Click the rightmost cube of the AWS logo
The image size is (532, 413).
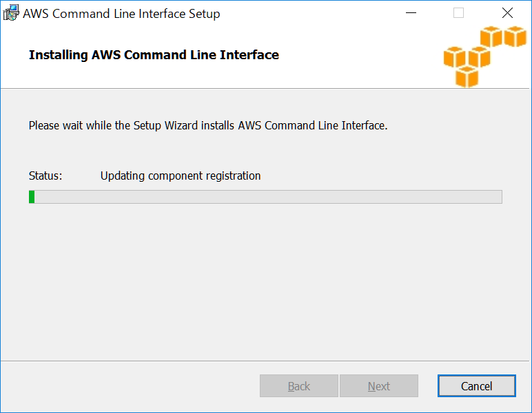pos(515,36)
